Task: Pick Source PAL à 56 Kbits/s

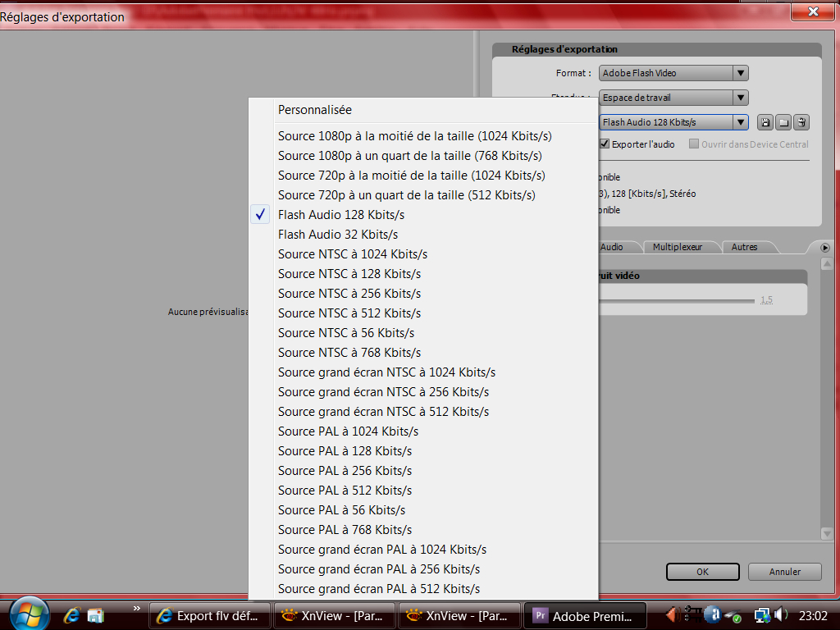Action: pos(423,510)
